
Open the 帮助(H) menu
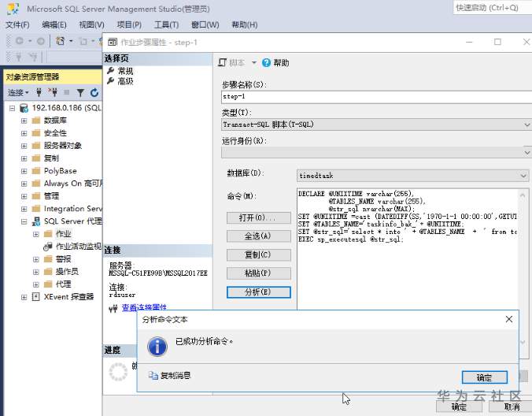tap(244, 24)
